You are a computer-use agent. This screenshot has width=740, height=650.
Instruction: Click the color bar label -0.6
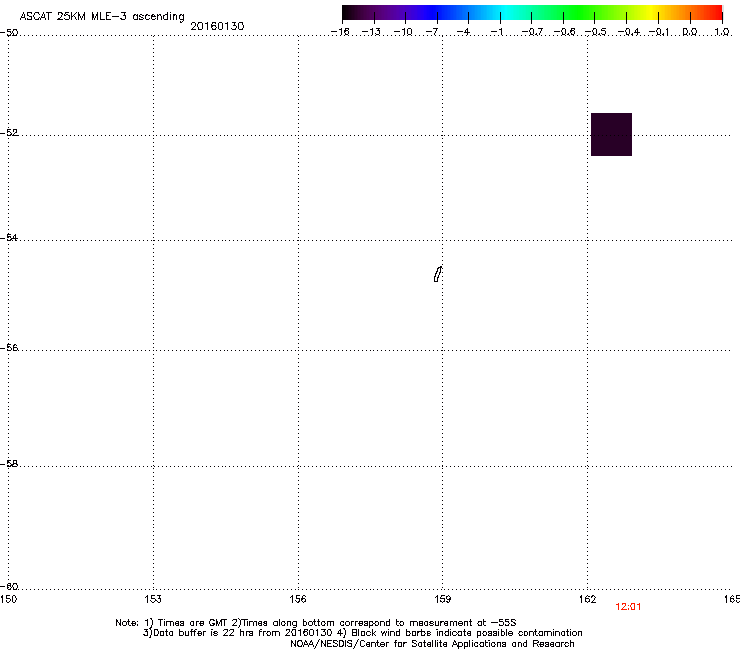pyautogui.click(x=564, y=32)
